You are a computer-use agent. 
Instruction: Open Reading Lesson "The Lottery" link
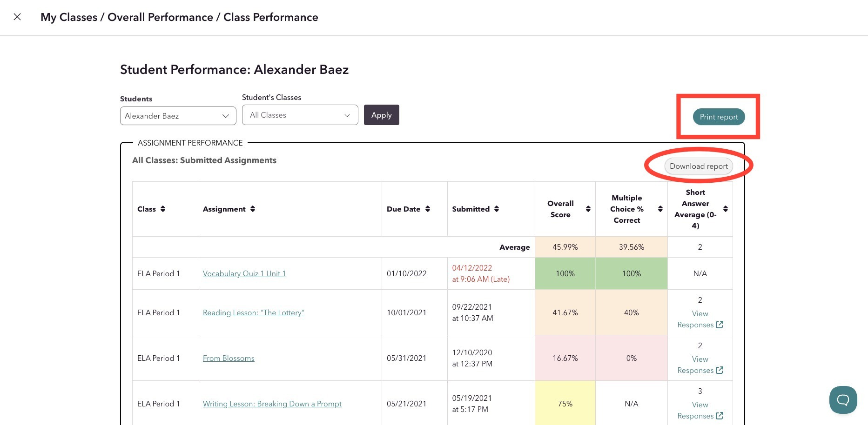click(x=254, y=312)
